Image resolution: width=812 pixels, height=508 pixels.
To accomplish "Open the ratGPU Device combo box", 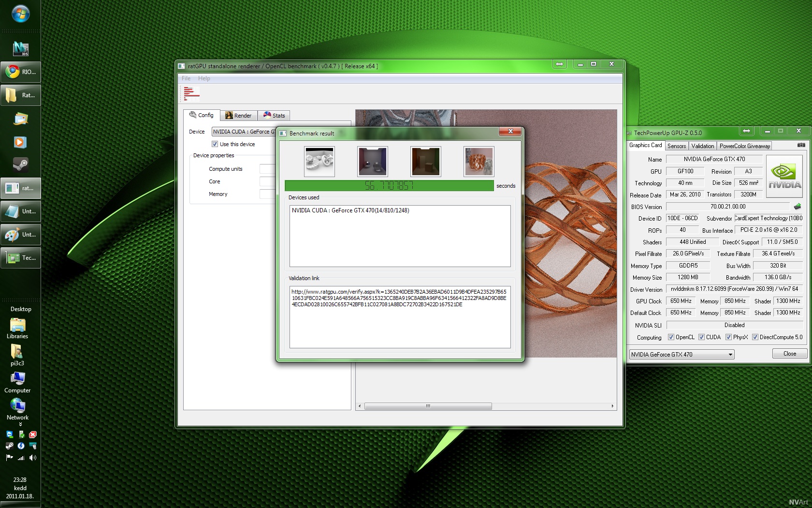I will [x=244, y=132].
